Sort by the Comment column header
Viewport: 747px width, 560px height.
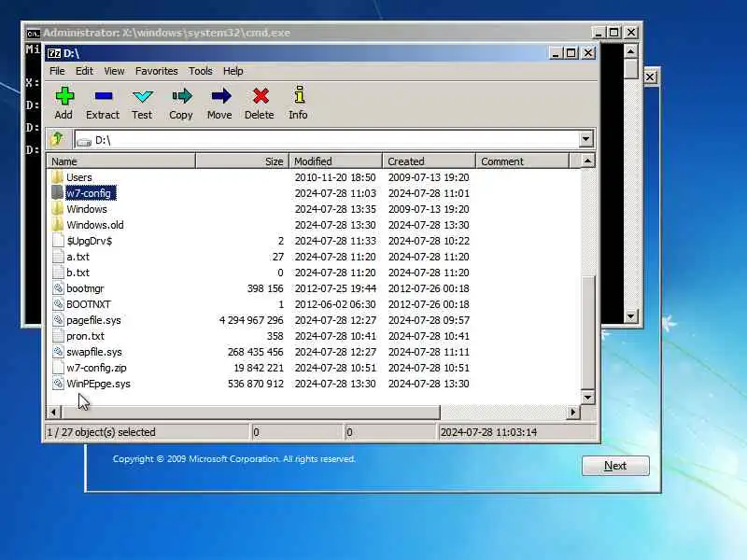tap(523, 161)
